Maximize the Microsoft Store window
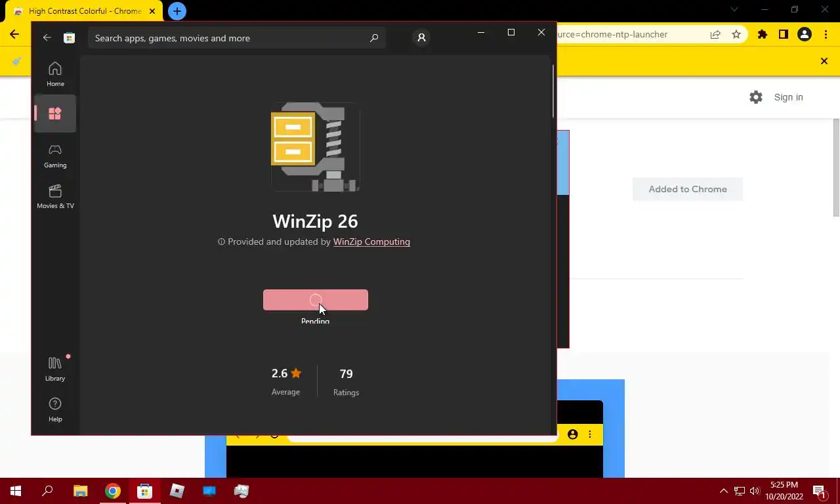Screen dimensions: 840x504 [x=511, y=32]
